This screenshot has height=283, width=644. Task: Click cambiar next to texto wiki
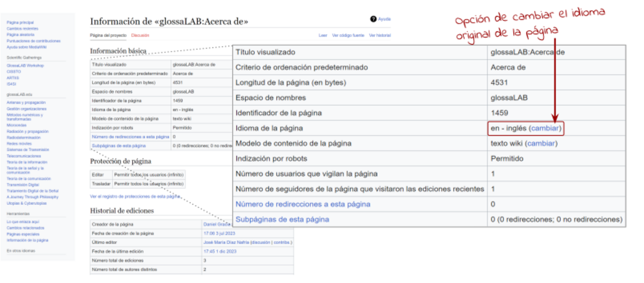[541, 143]
